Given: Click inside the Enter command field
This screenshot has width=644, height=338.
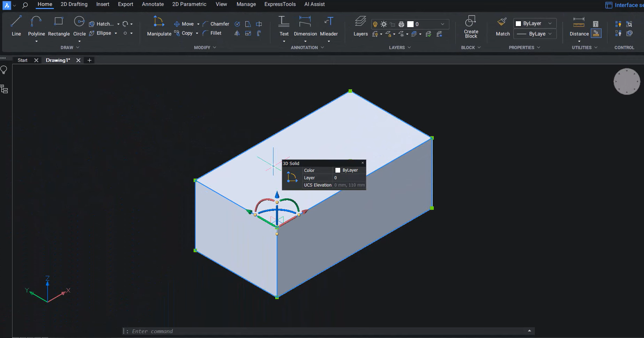Looking at the screenshot, I should click(243, 331).
